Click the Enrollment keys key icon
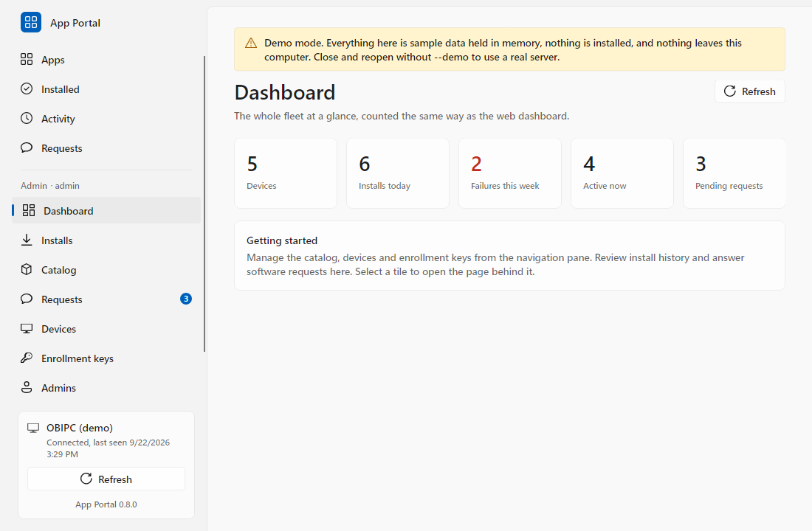The image size is (812, 531). click(x=27, y=358)
